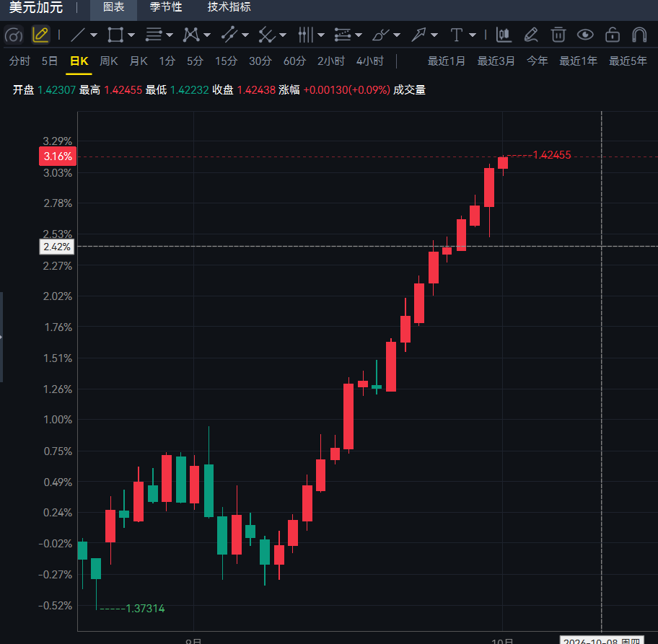
Task: Select the text annotation tool
Action: pos(456,35)
